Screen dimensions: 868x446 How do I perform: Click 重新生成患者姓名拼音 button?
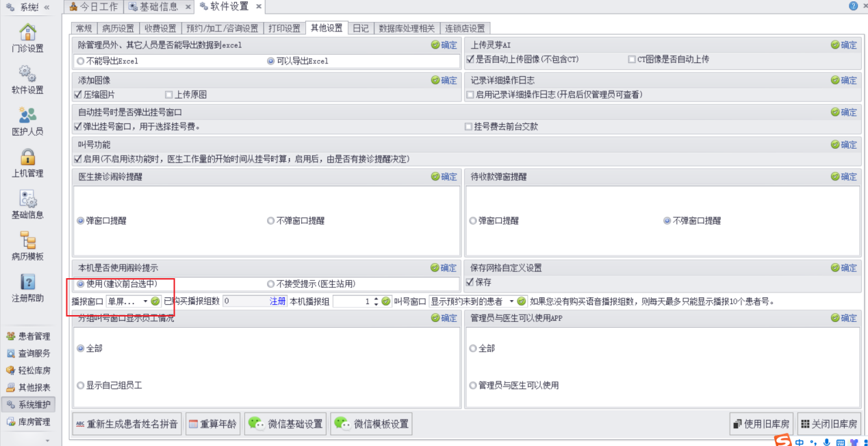coord(127,424)
